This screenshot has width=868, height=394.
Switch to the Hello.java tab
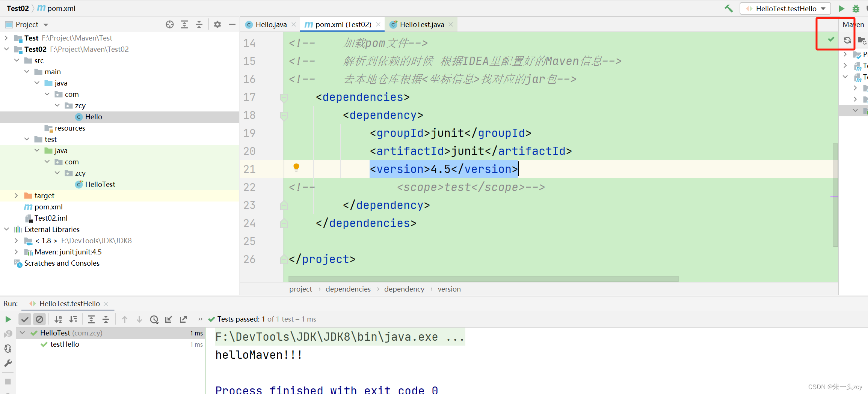[270, 24]
